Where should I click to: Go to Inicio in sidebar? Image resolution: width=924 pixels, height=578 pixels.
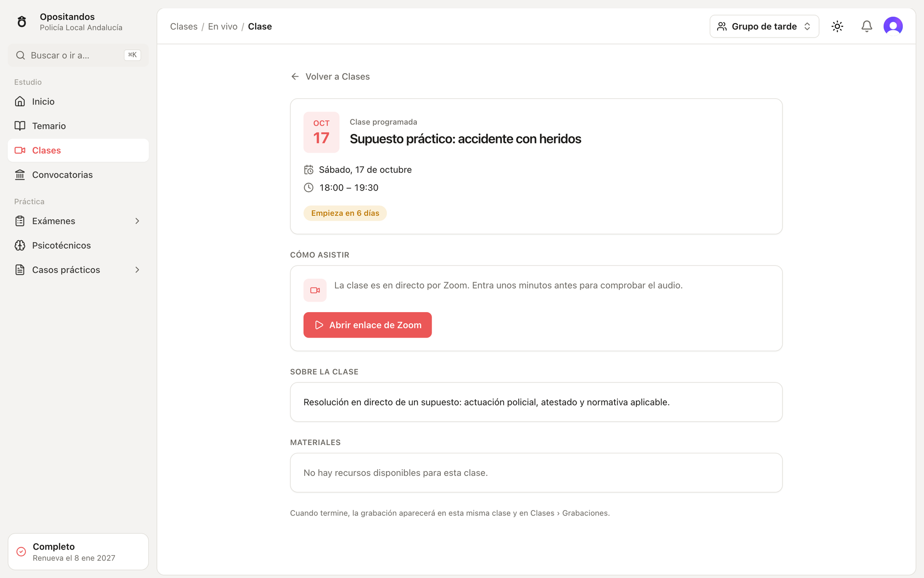click(78, 101)
